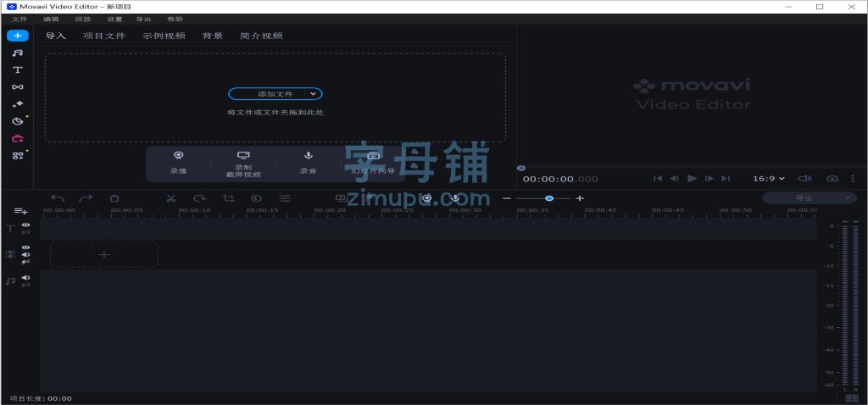This screenshot has height=405, width=868.
Task: Click the timeline zoom slider handle
Action: coord(549,198)
